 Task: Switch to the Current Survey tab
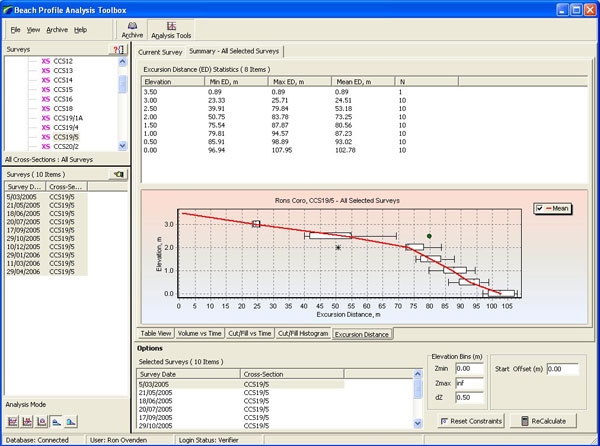tap(159, 51)
